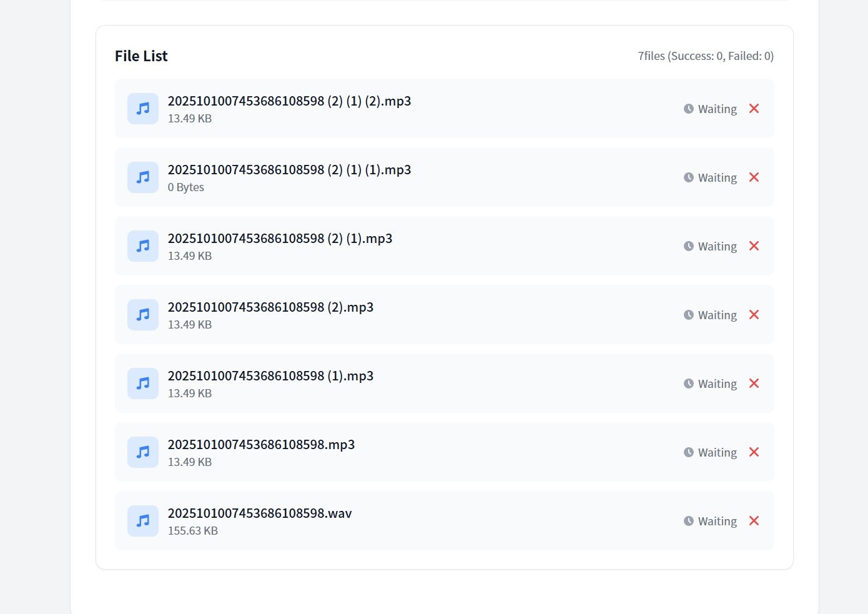Click clock status icon in (1).mp3 row
Viewport: 868px width, 614px height.
point(689,384)
